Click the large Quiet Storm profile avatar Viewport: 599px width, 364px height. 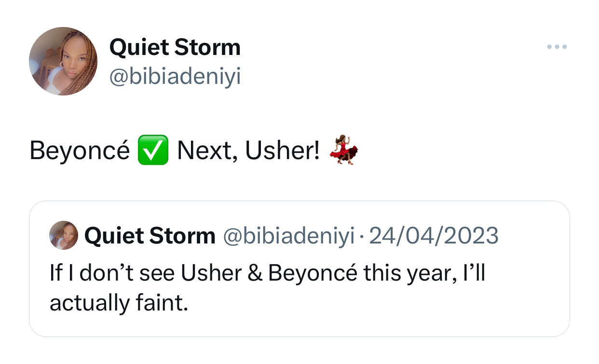click(x=63, y=61)
